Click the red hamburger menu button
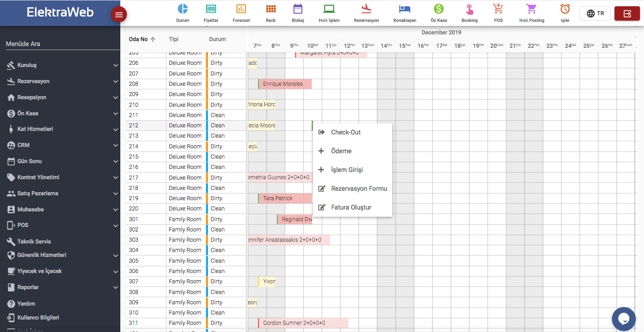Viewport: 644px width, 332px height. coord(119,15)
